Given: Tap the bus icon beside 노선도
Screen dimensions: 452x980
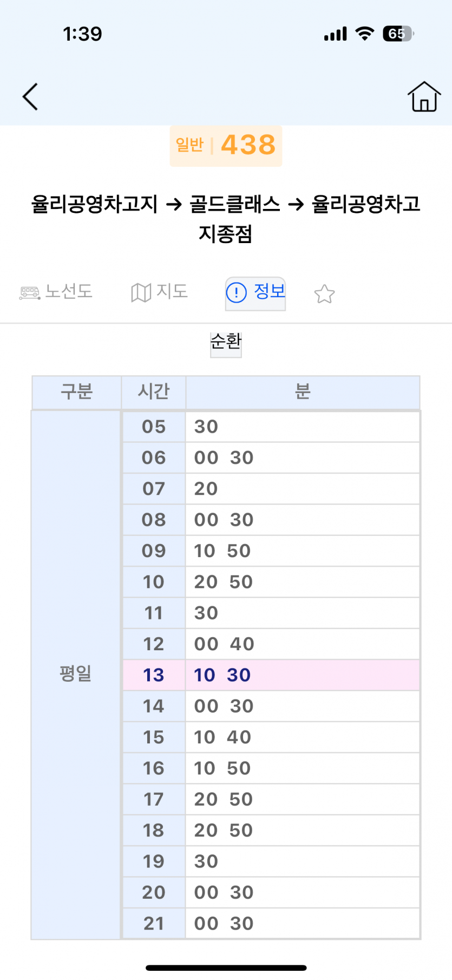Looking at the screenshot, I should pos(30,293).
